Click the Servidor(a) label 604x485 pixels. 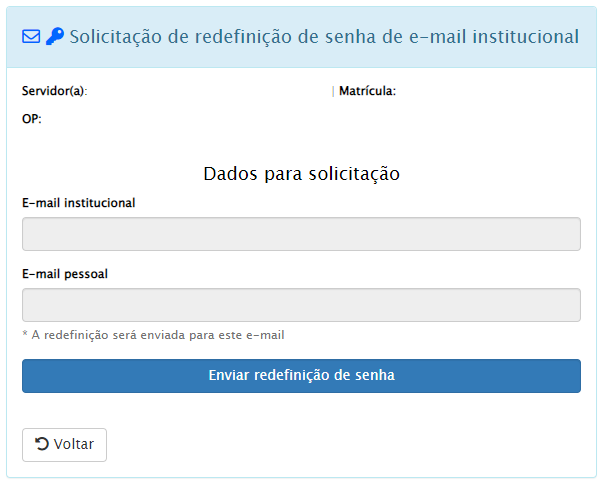click(55, 91)
